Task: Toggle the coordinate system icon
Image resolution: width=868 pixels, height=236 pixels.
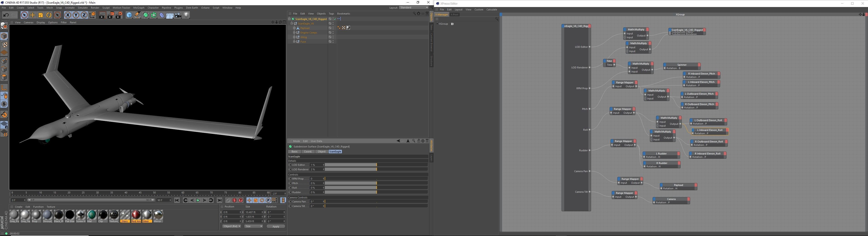Action: point(92,15)
